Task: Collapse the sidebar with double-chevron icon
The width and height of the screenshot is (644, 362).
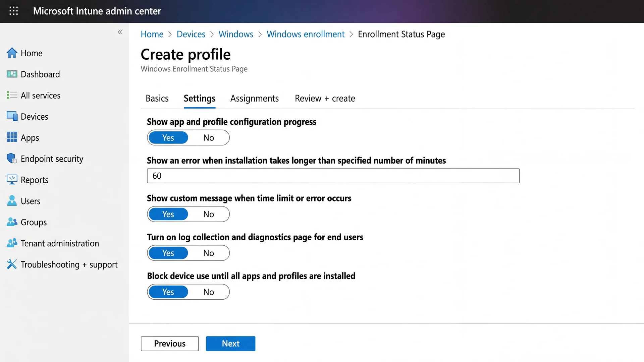Action: click(120, 32)
